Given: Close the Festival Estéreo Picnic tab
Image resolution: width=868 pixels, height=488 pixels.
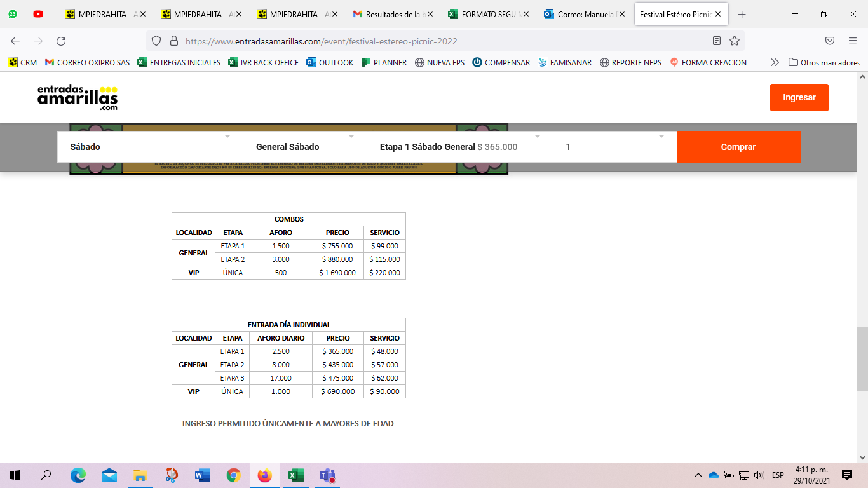Looking at the screenshot, I should [718, 14].
